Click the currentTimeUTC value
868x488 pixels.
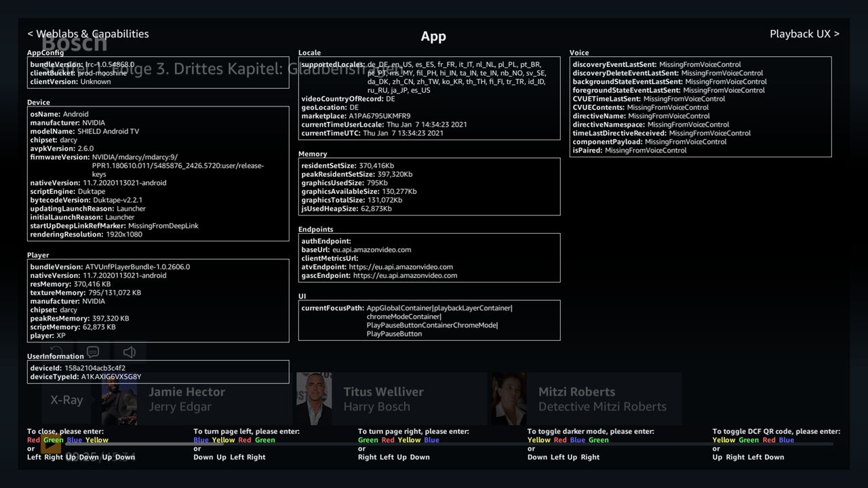[x=403, y=134]
